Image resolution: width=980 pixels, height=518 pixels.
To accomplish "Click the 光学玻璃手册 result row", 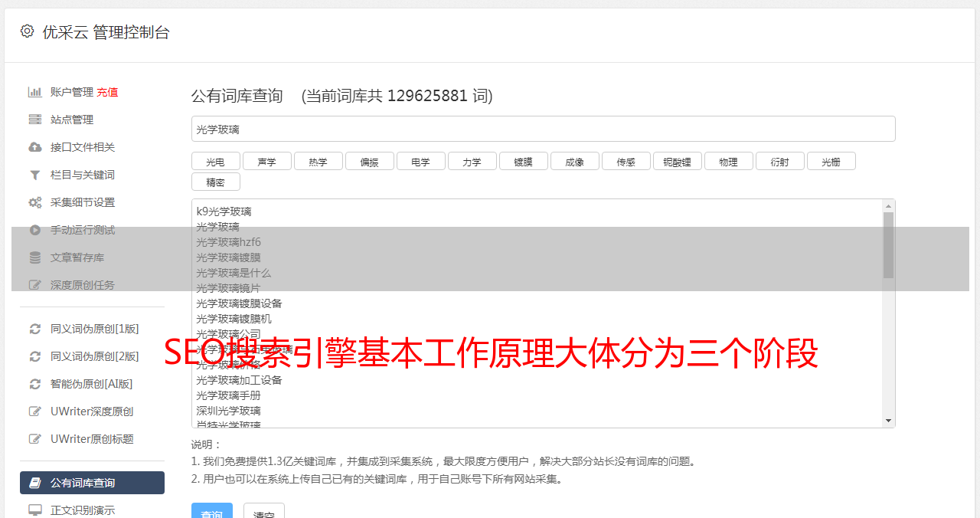I will (x=228, y=395).
